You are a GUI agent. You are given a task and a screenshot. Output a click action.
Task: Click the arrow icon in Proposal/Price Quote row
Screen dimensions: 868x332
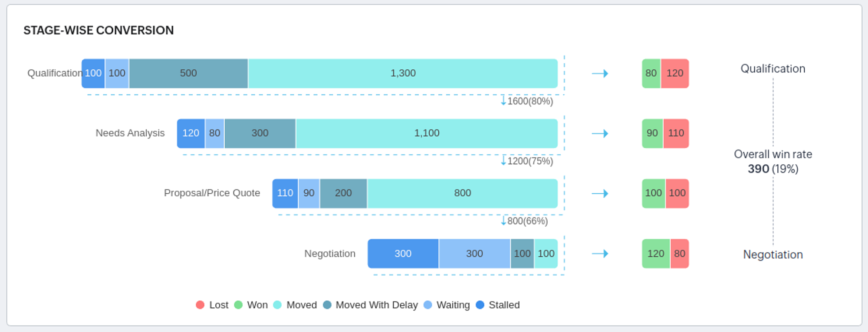[600, 193]
